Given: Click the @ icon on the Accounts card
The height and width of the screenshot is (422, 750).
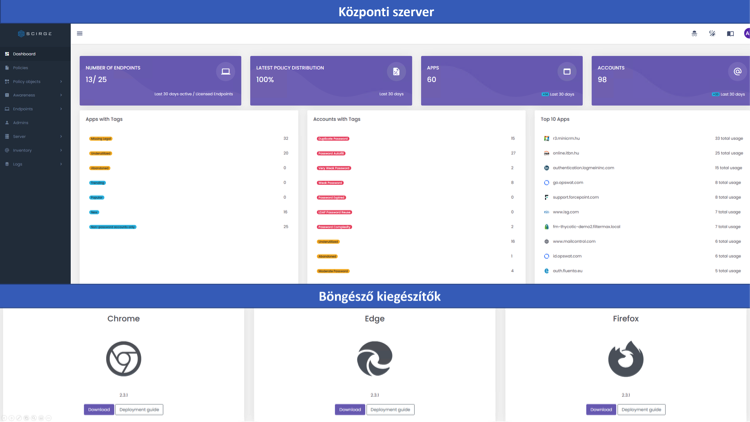Looking at the screenshot, I should click(x=738, y=72).
